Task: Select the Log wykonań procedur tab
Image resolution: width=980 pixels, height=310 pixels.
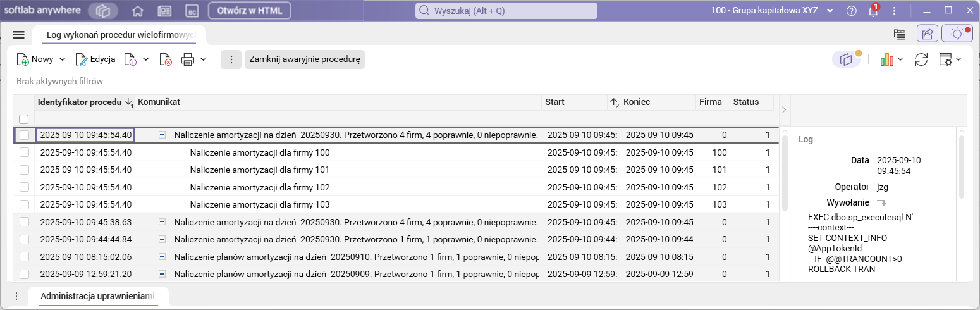Action: click(121, 35)
